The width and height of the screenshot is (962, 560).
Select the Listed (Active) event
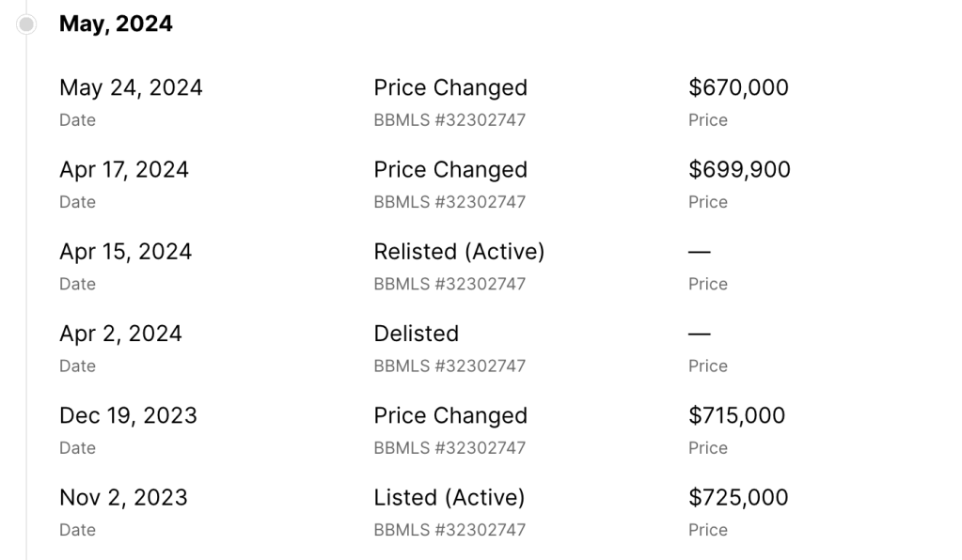[x=449, y=497]
